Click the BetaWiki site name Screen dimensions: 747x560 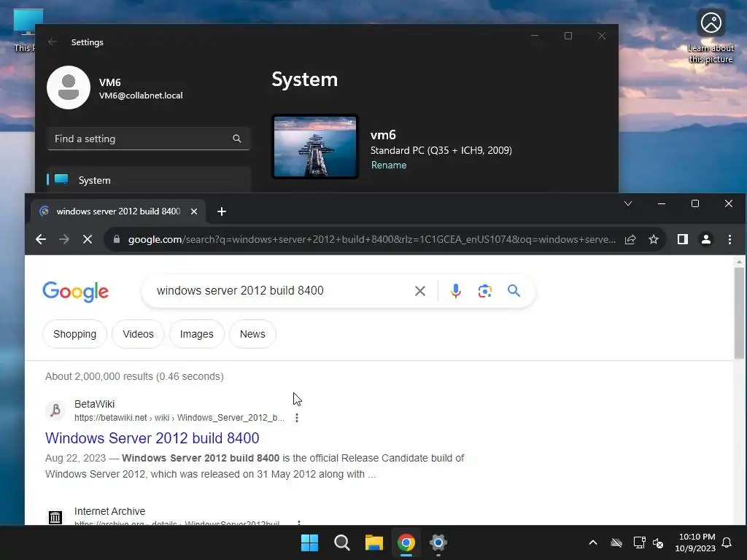coord(94,404)
